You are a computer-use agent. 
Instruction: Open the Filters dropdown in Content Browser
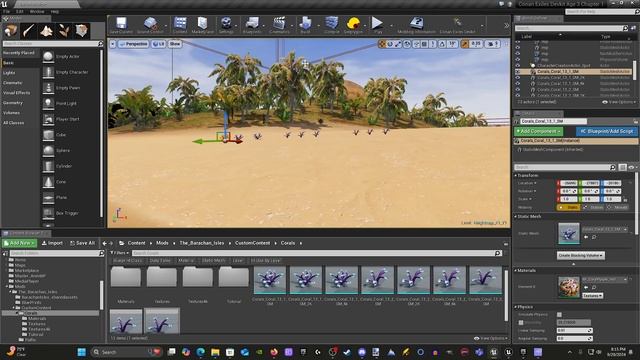(x=119, y=253)
